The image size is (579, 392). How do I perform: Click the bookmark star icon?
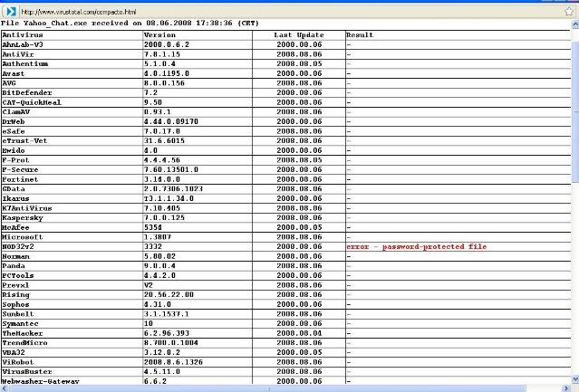569,11
